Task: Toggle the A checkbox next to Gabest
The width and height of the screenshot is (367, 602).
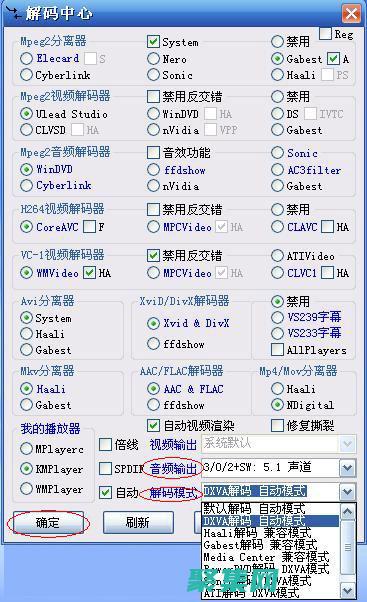Action: pos(333,59)
